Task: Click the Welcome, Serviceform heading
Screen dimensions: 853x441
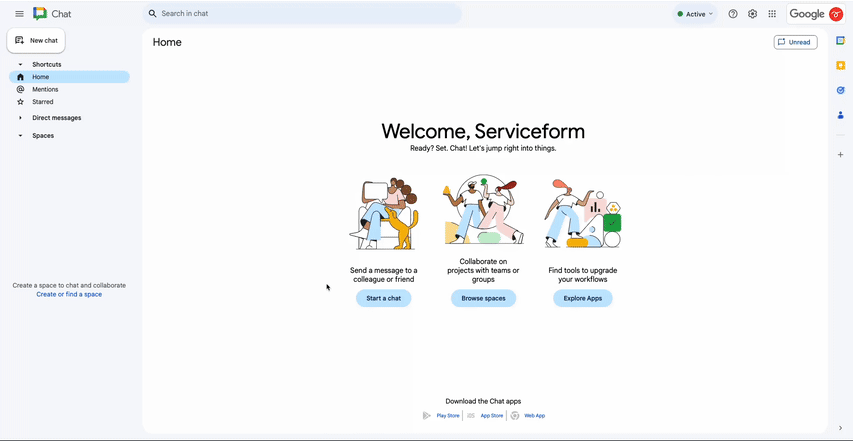Action: 483,131
